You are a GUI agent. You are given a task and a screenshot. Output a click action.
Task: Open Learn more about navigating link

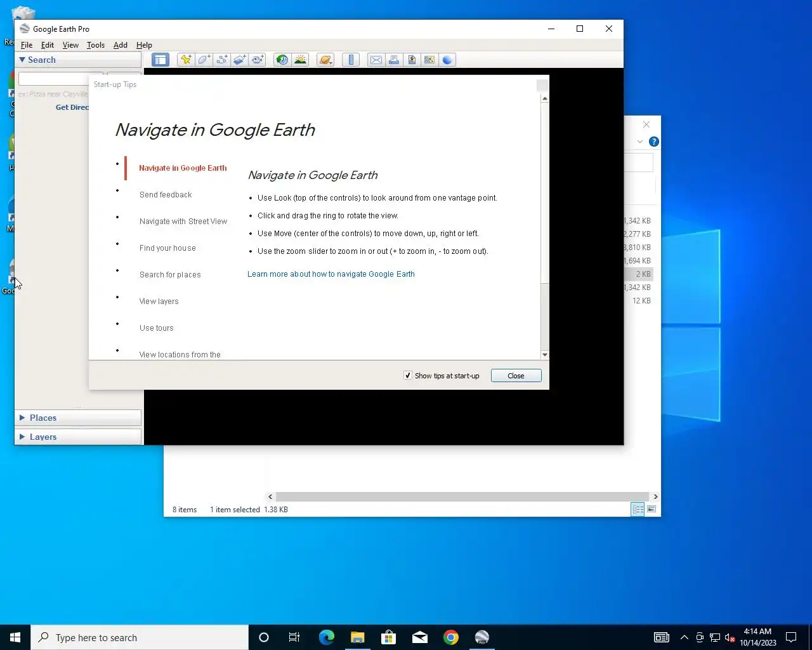(331, 274)
